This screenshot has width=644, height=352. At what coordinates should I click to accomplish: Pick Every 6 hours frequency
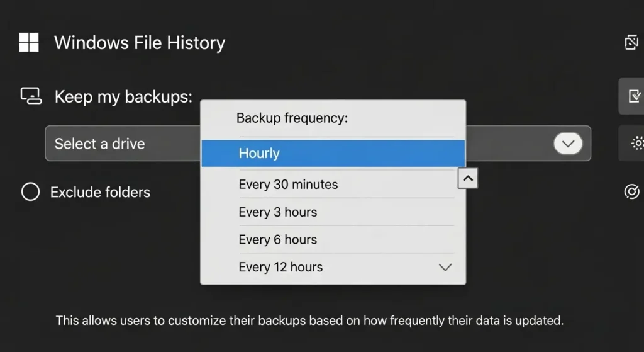[333, 239]
